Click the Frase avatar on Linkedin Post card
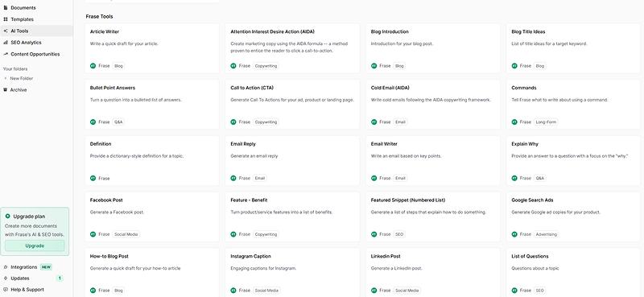Viewport: 644px width, 297px height. click(374, 291)
